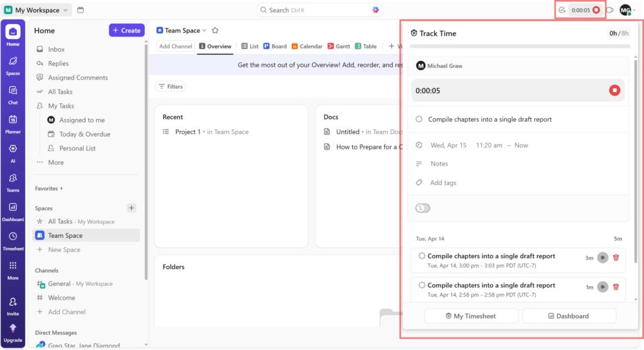Delete the 1m time entry
Viewport: 644px width, 350px height.
(x=616, y=287)
